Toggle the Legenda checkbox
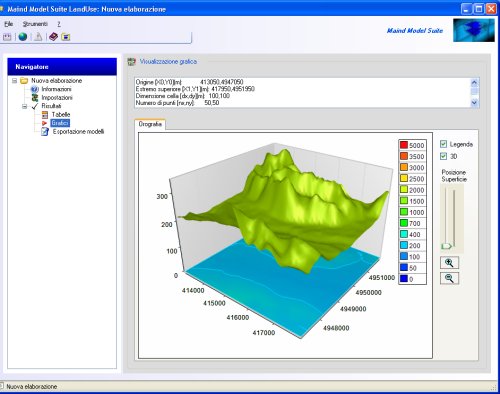This screenshot has height=394, width=500. pos(443,144)
